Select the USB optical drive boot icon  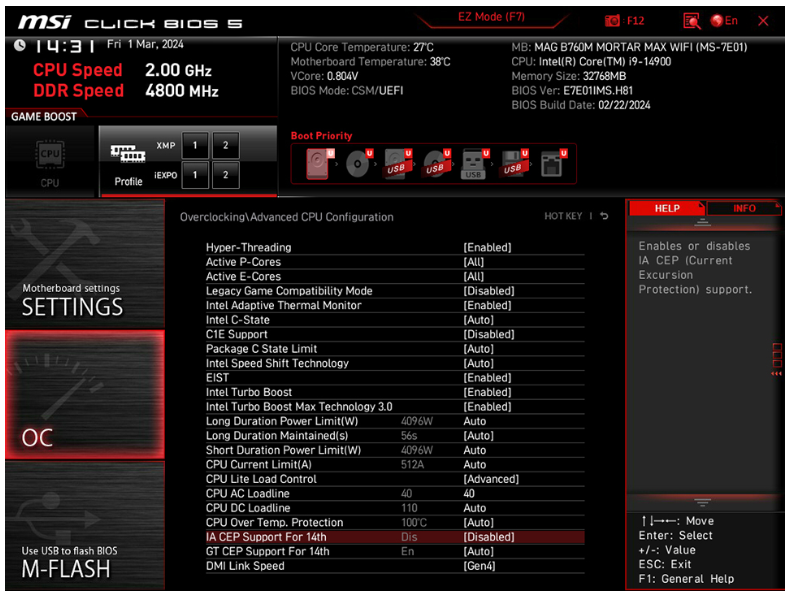pyautogui.click(x=436, y=164)
